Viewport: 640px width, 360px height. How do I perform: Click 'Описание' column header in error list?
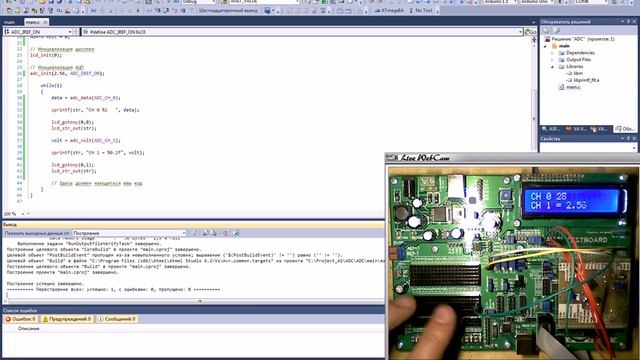coord(29,329)
